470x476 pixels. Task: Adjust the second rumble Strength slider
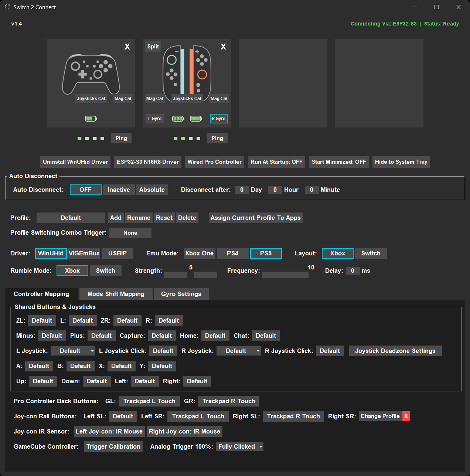(x=205, y=275)
